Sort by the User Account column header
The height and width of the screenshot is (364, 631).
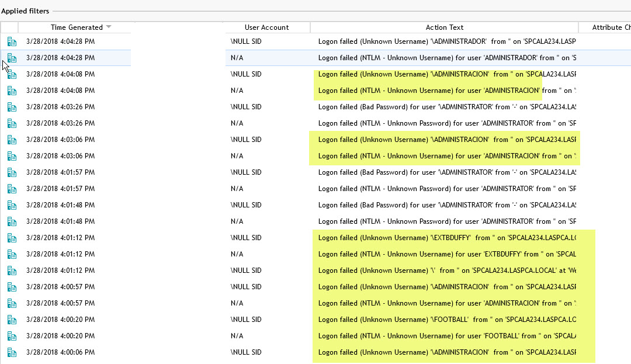click(x=266, y=27)
